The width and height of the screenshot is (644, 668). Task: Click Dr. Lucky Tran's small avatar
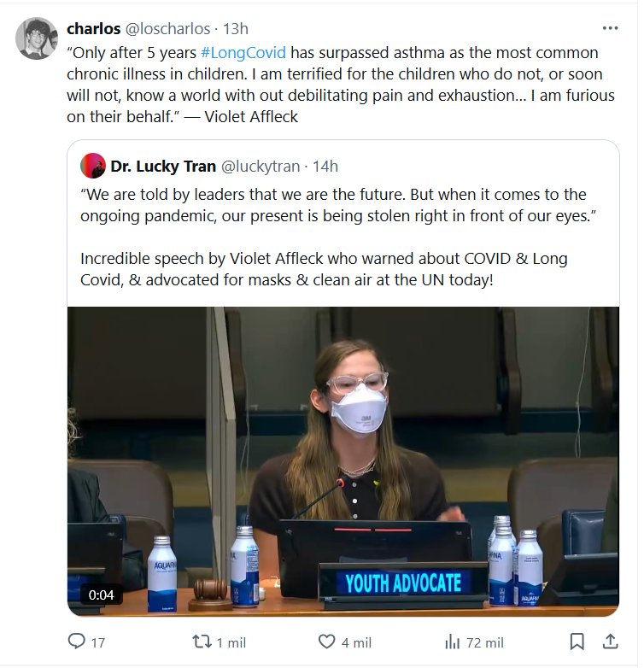(92, 166)
